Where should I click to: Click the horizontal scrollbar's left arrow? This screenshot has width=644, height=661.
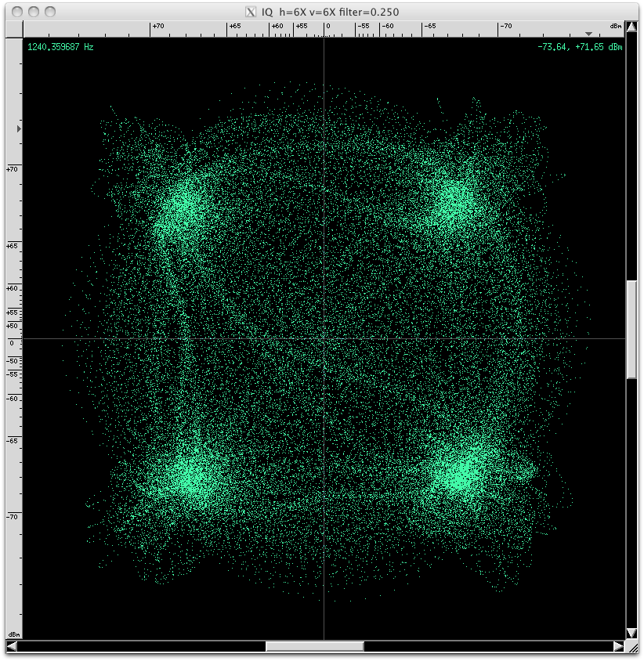coord(12,646)
